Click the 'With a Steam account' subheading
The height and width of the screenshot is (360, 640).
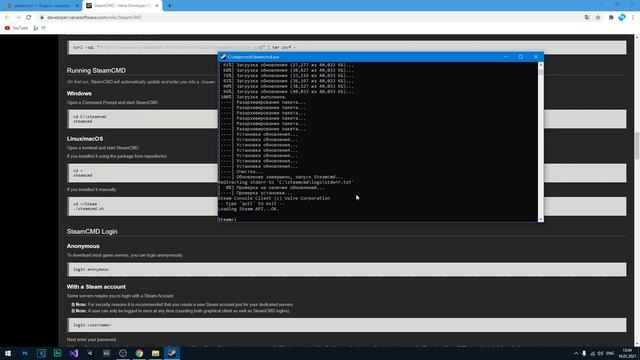click(x=96, y=287)
